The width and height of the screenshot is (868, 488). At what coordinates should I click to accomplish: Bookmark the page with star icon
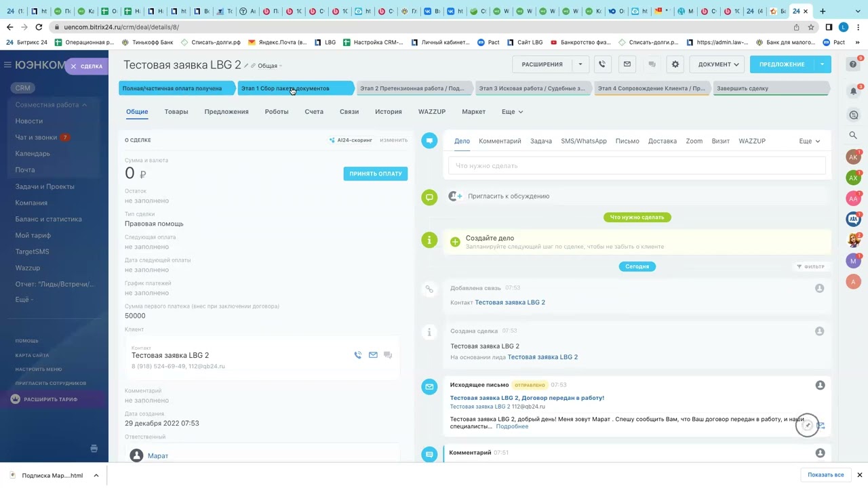(x=811, y=27)
